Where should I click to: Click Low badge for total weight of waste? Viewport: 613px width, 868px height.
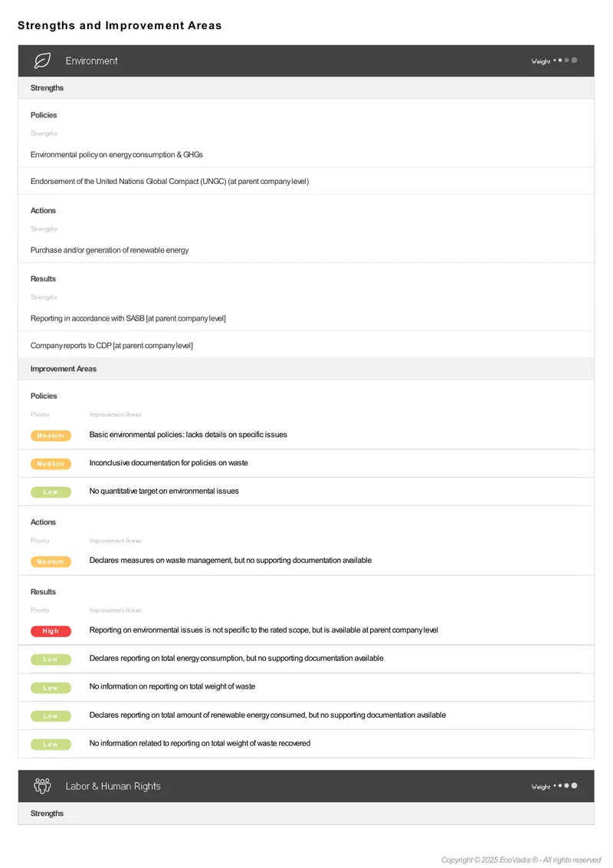point(51,688)
